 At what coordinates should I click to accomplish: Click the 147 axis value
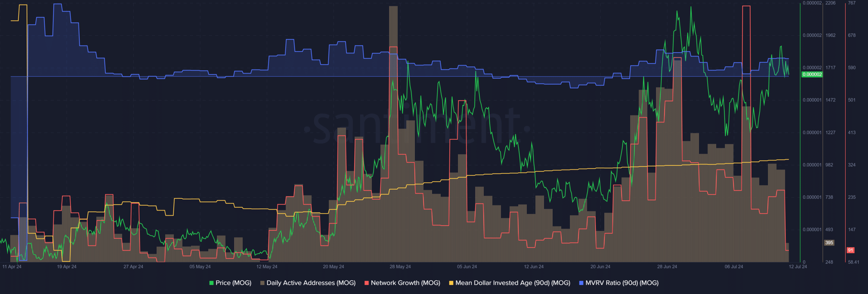tap(852, 230)
